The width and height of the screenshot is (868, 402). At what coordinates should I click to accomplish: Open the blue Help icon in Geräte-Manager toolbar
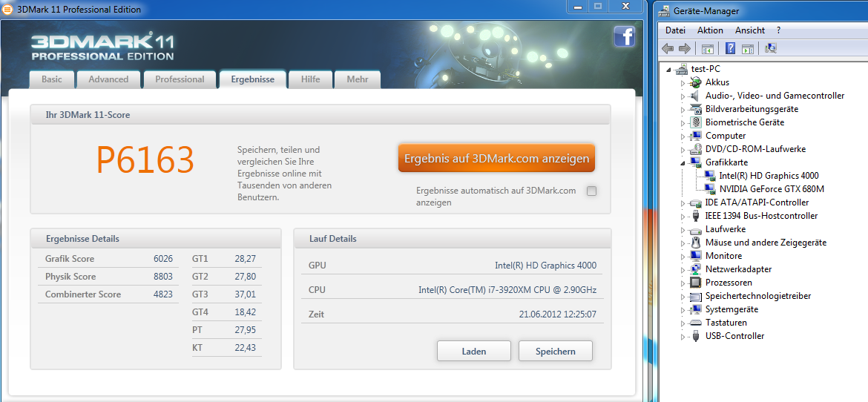click(730, 49)
